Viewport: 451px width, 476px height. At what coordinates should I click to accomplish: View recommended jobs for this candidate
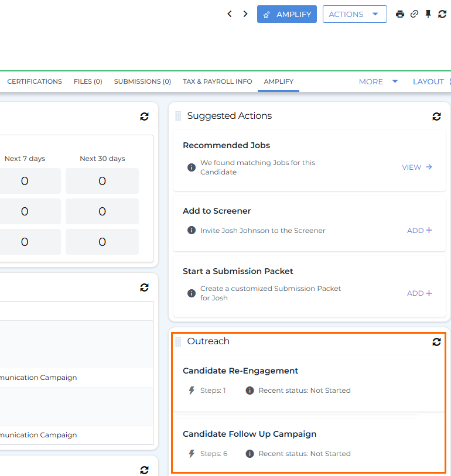pyautogui.click(x=417, y=167)
